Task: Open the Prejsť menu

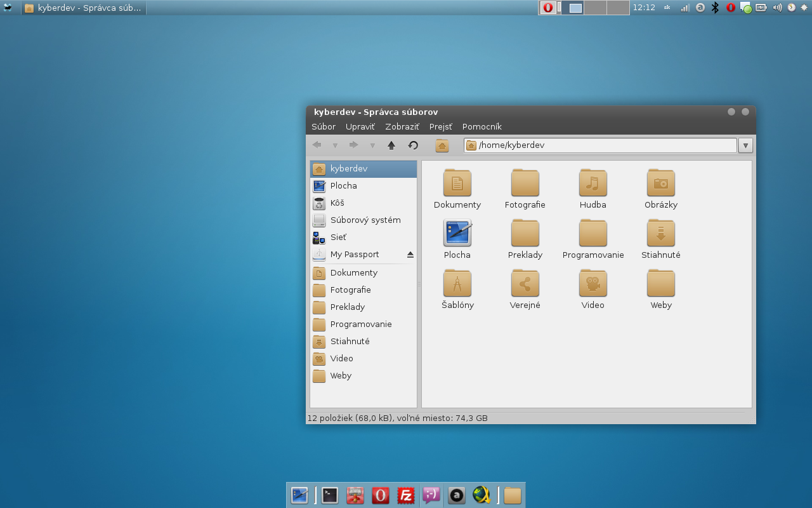Action: pos(441,126)
